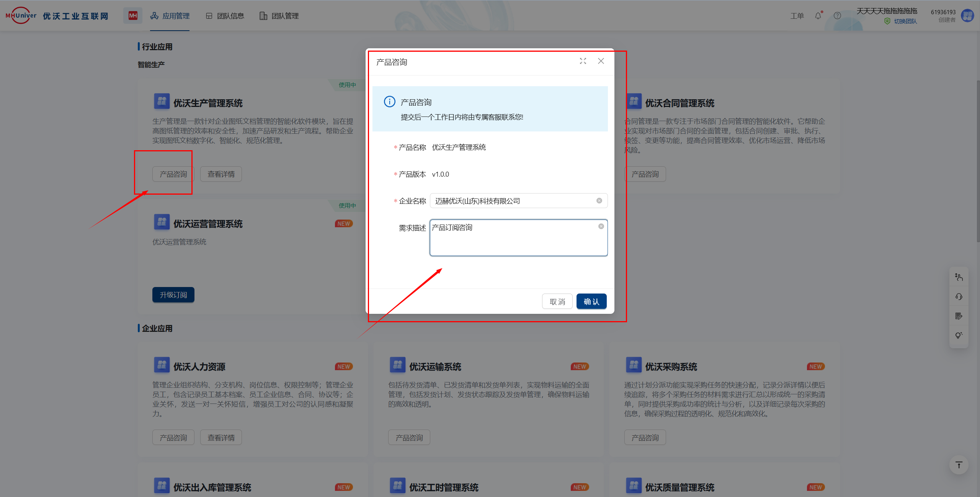Click the user avatar at top right

coord(967,16)
